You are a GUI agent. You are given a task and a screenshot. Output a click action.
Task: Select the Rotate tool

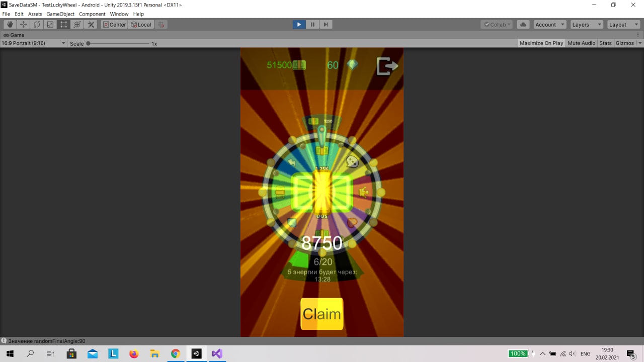click(x=37, y=24)
